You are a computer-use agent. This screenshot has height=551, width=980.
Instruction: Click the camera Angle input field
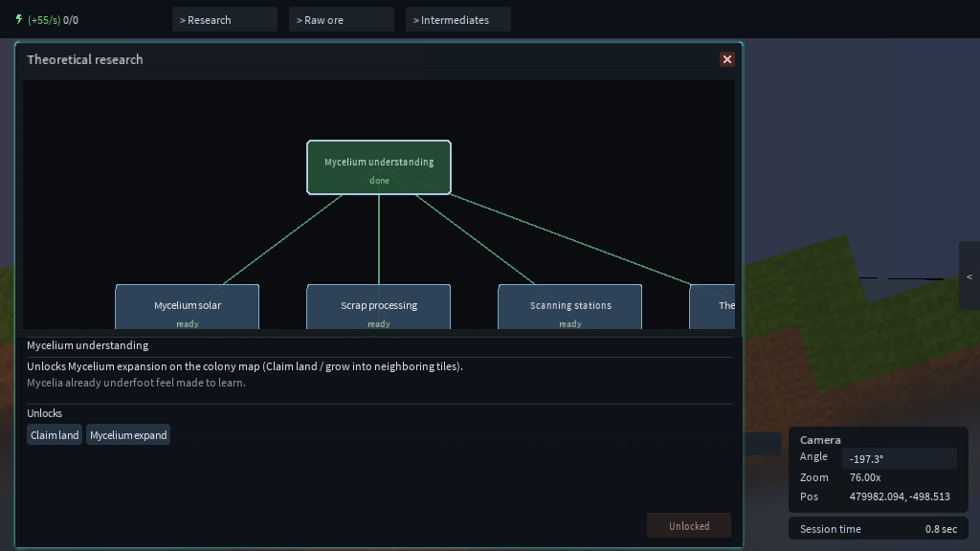point(900,458)
